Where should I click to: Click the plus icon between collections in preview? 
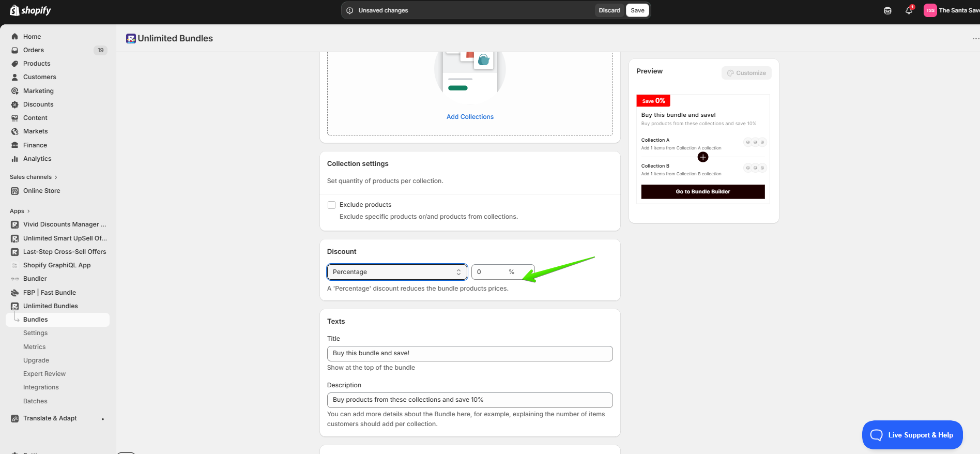tap(703, 157)
